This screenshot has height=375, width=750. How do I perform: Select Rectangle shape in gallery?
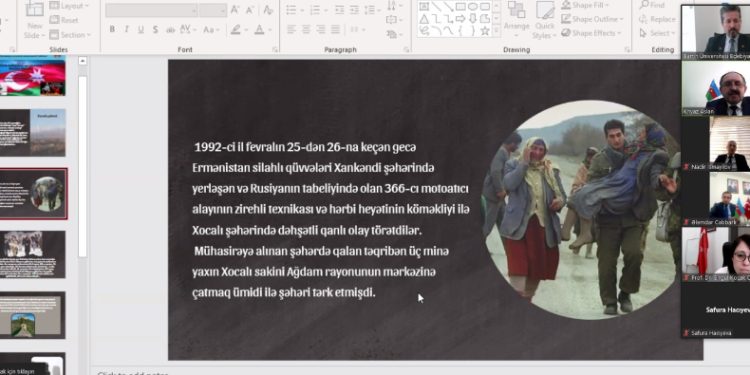(461, 6)
